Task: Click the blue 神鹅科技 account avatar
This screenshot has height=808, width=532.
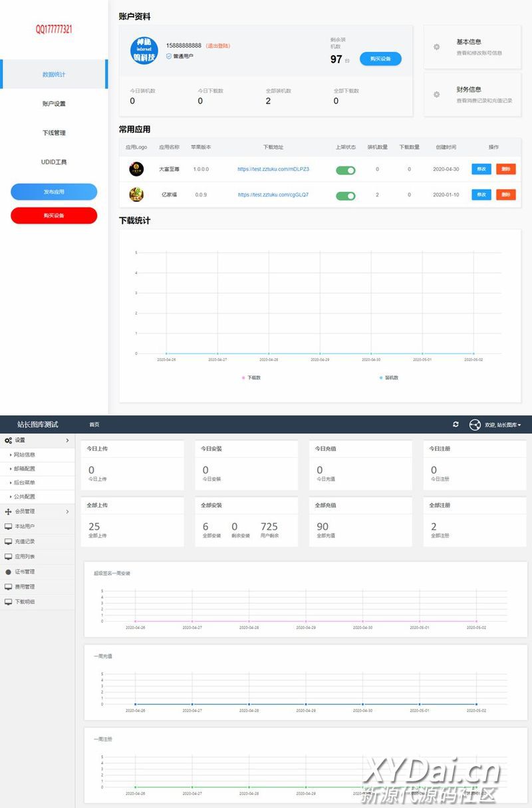Action: pos(144,50)
